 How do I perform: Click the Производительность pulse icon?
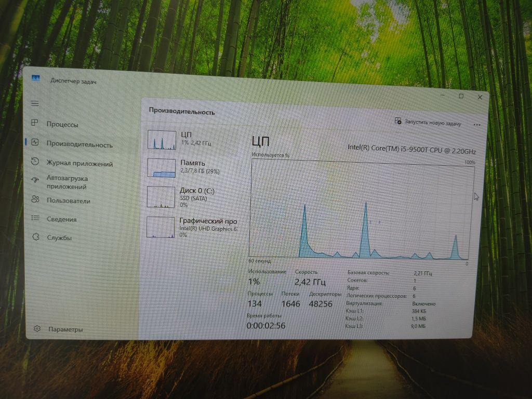click(x=35, y=142)
